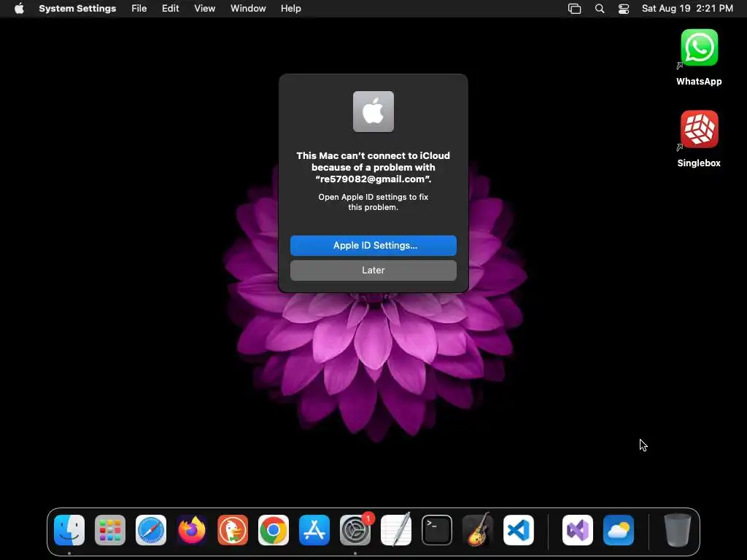Viewport: 747px width, 560px height.
Task: Open purple Visual Studio icon in Dock
Action: (578, 530)
